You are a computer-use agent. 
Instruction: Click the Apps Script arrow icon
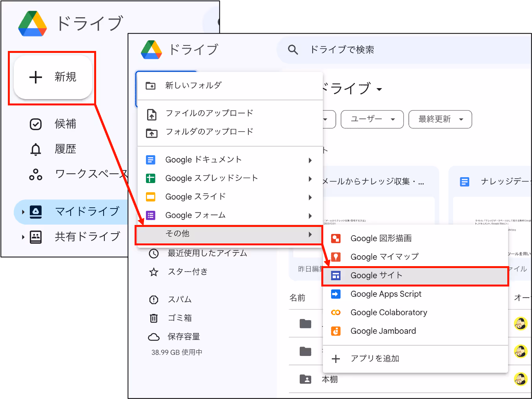336,294
